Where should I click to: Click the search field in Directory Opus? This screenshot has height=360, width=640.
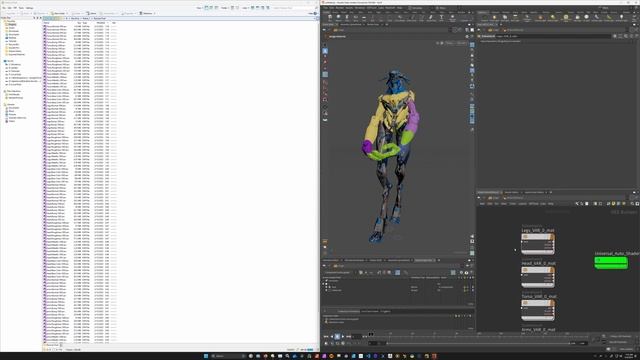tap(294, 8)
